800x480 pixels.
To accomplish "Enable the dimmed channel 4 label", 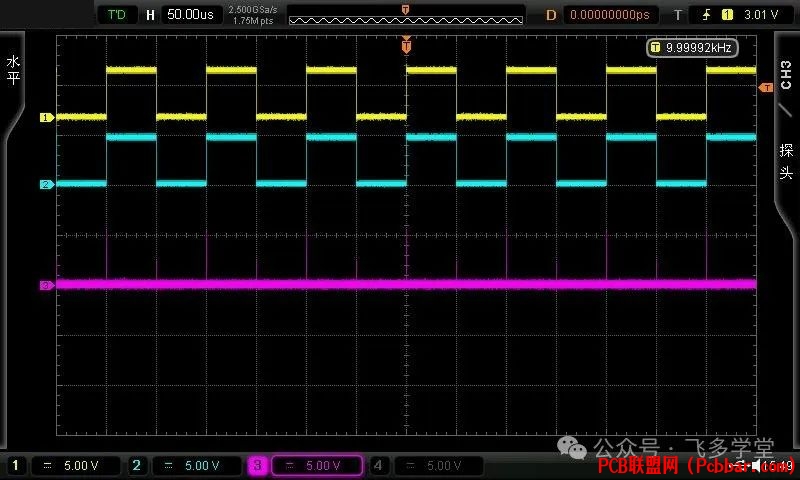I will [378, 465].
